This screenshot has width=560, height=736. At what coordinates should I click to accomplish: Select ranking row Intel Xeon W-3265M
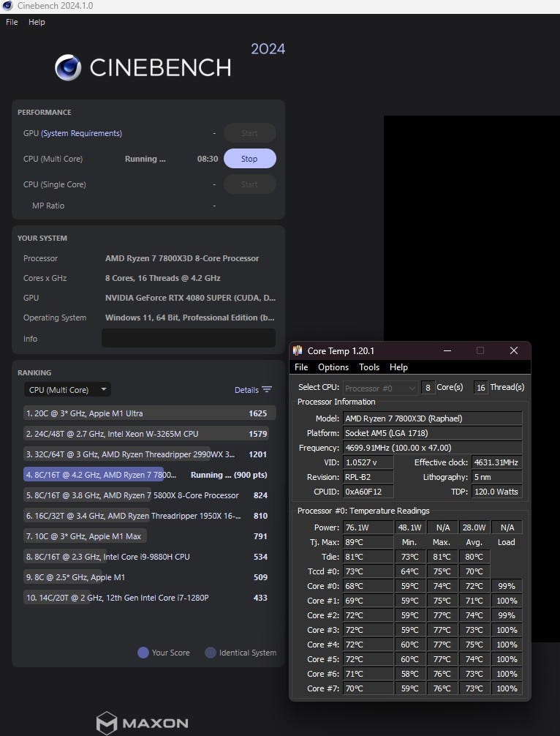[x=150, y=434]
